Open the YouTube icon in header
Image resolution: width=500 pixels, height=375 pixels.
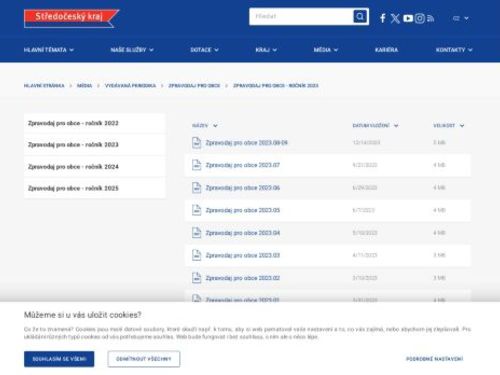tap(408, 18)
